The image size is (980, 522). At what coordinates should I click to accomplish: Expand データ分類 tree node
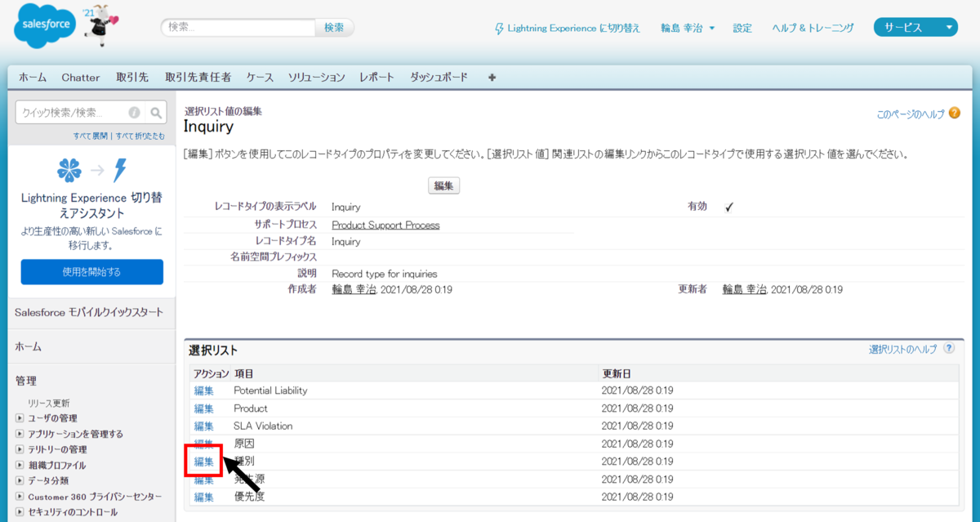click(x=20, y=480)
